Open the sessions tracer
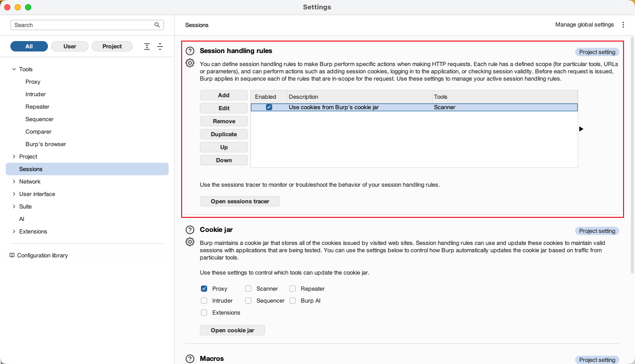635x364 pixels. [x=240, y=201]
